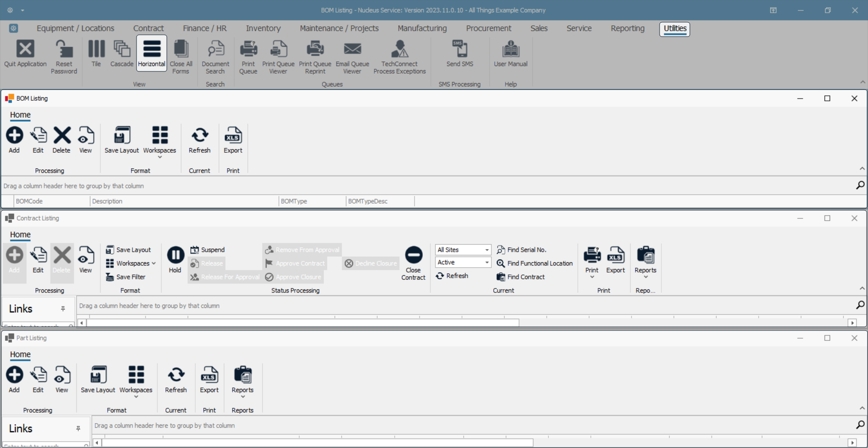This screenshot has width=868, height=448.
Task: Open Workspaces dropdown in Contract Listing
Action: (131, 264)
